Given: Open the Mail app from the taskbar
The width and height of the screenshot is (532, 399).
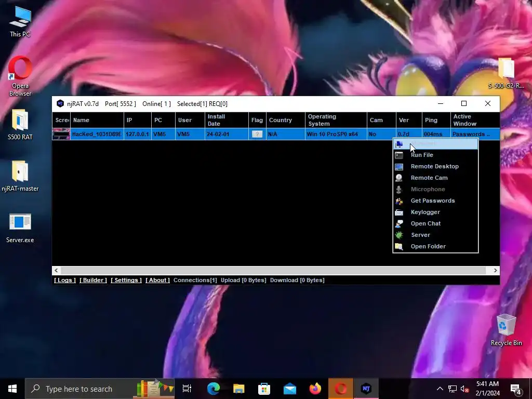Looking at the screenshot, I should pos(290,389).
